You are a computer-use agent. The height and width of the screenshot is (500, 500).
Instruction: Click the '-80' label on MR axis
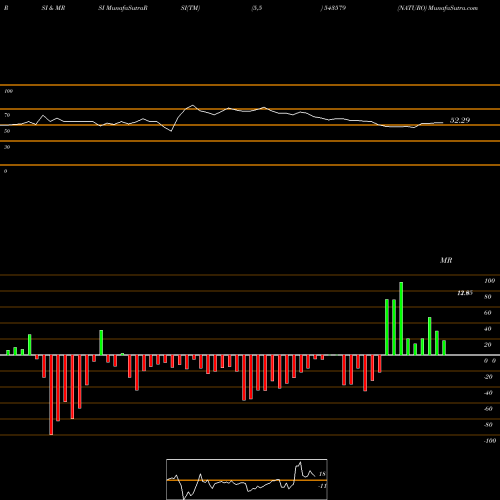488,425
